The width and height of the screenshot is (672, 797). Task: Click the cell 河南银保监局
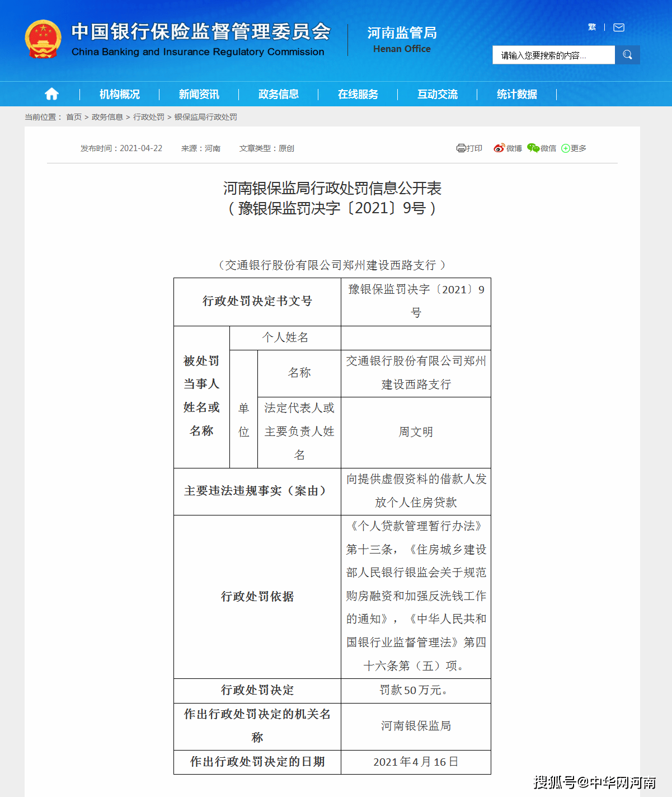click(416, 726)
